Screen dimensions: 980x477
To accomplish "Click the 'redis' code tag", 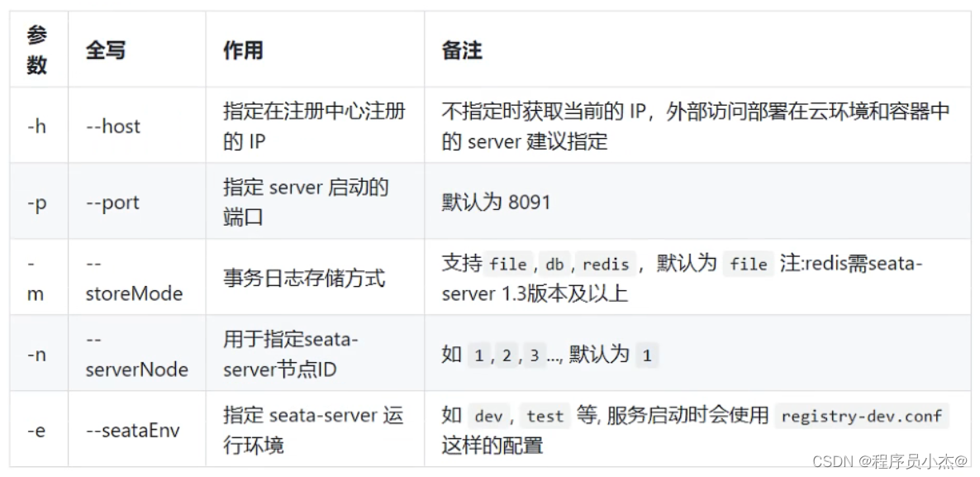I will click(x=606, y=265).
